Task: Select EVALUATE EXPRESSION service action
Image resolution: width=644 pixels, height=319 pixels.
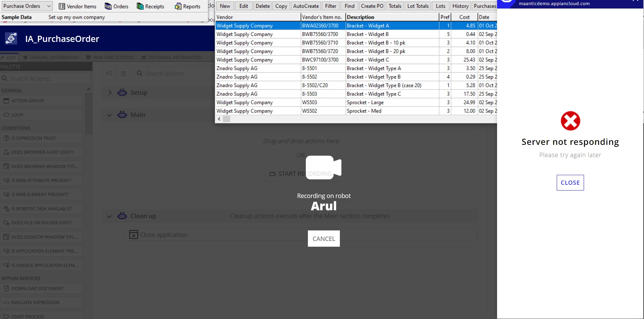Action: [41, 302]
